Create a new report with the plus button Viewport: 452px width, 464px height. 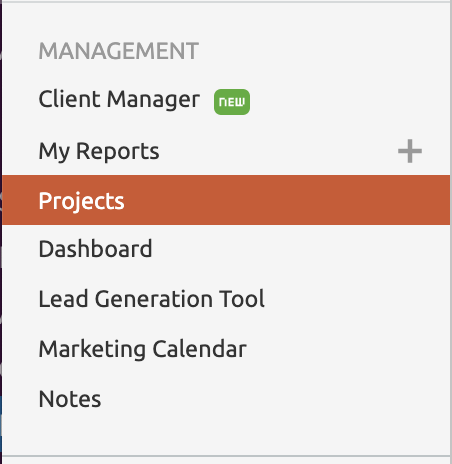point(410,151)
